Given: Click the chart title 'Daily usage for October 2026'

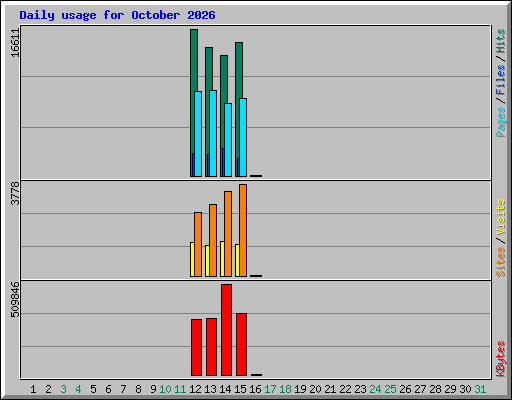Looking at the screenshot, I should click(x=117, y=15).
